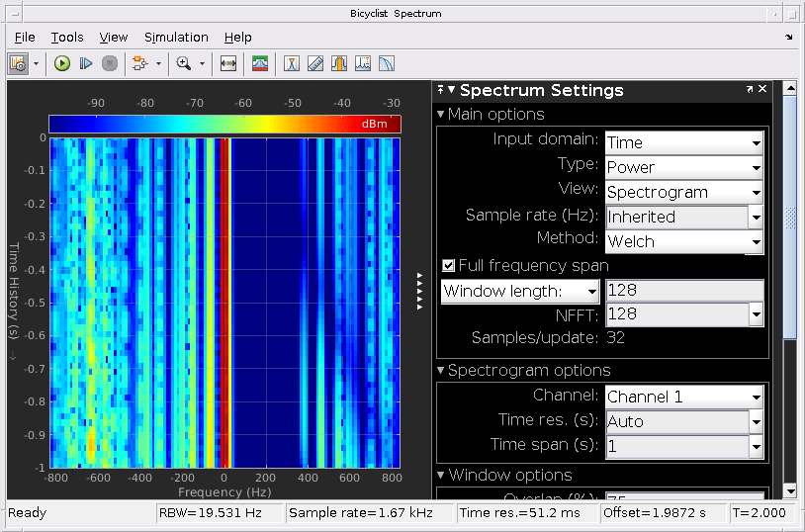
Task: Click the dBm color bar scale
Action: coord(224,124)
